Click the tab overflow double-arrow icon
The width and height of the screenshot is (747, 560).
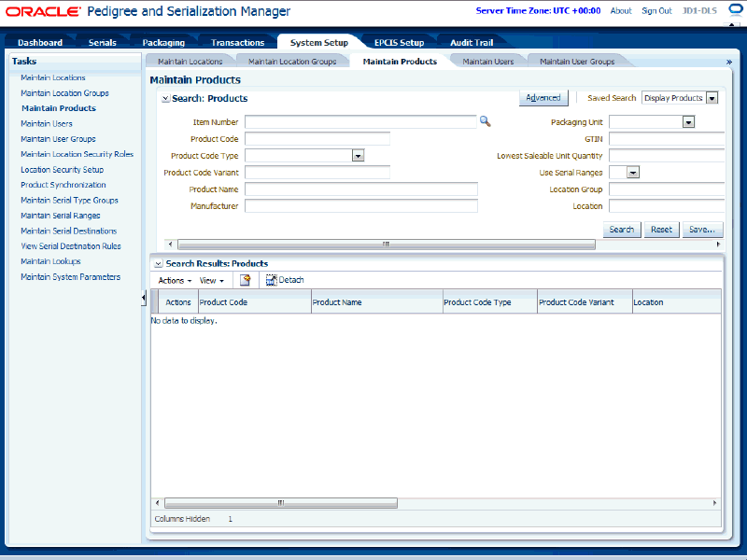pyautogui.click(x=728, y=62)
